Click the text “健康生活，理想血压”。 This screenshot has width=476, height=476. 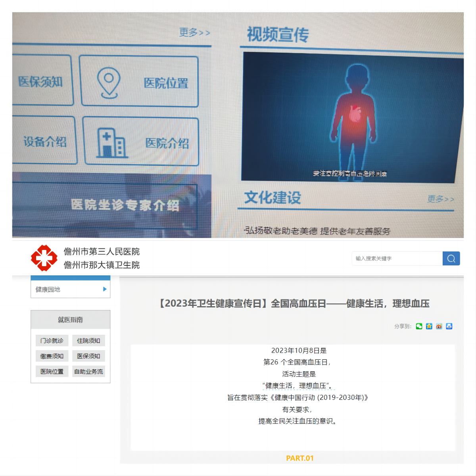pyautogui.click(x=299, y=386)
